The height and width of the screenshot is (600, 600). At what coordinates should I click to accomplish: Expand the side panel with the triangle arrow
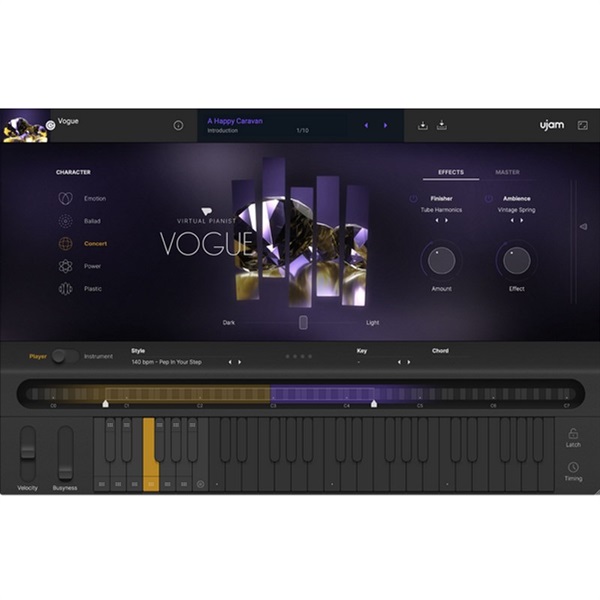pyautogui.click(x=583, y=227)
